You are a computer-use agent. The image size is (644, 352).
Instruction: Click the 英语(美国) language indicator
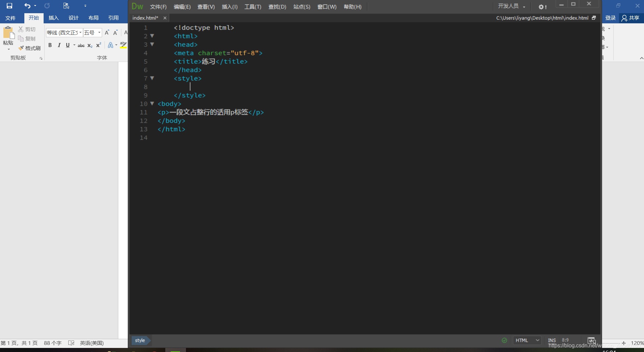coord(92,343)
